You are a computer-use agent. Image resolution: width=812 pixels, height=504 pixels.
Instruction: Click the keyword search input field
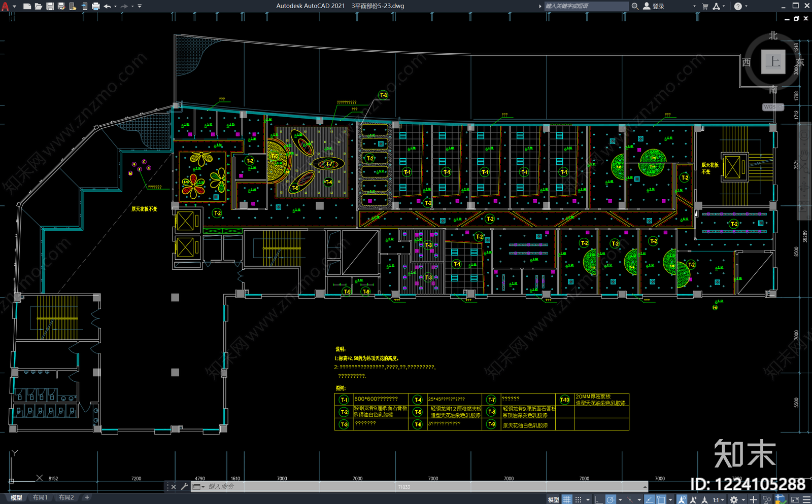(586, 6)
